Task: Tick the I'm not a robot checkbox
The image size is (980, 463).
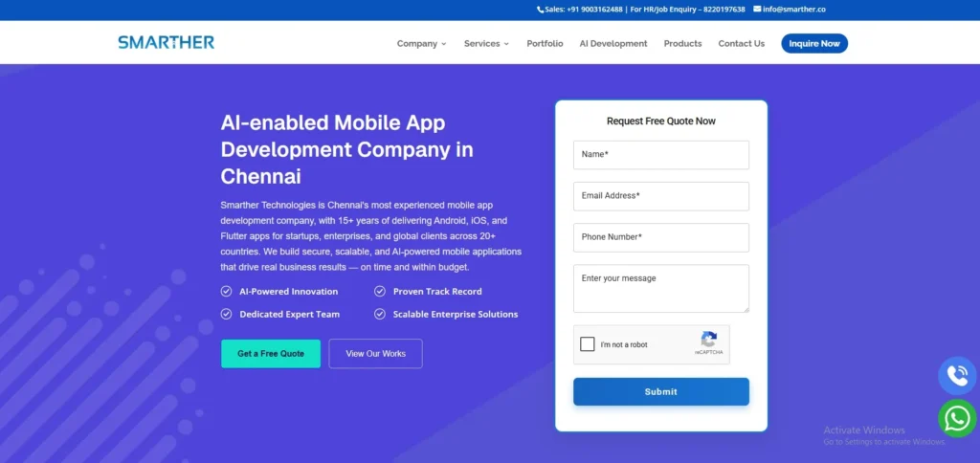Action: (x=587, y=344)
